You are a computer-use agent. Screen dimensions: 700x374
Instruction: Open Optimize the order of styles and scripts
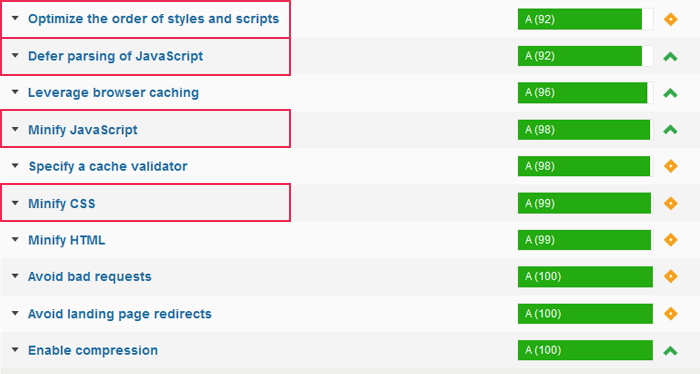(x=153, y=19)
